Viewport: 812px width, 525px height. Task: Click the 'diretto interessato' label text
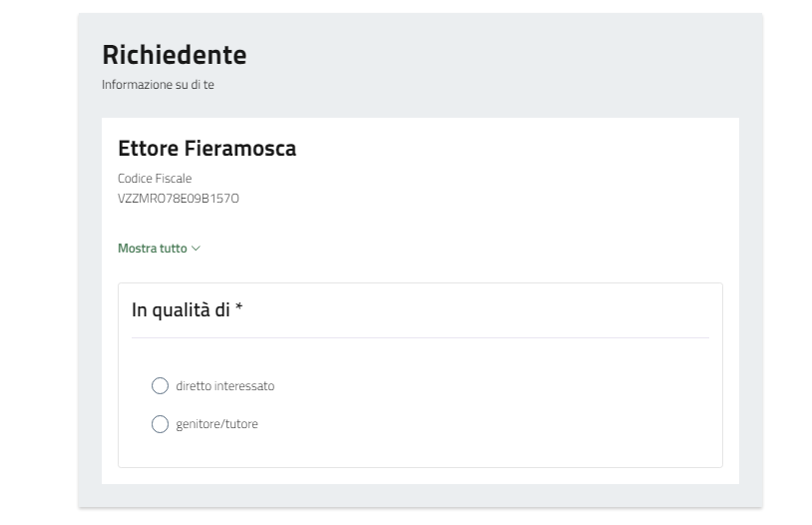224,386
